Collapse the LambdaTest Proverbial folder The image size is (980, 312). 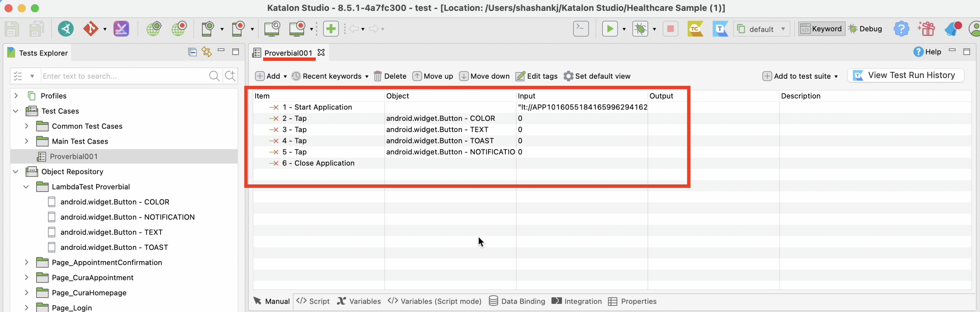(26, 187)
